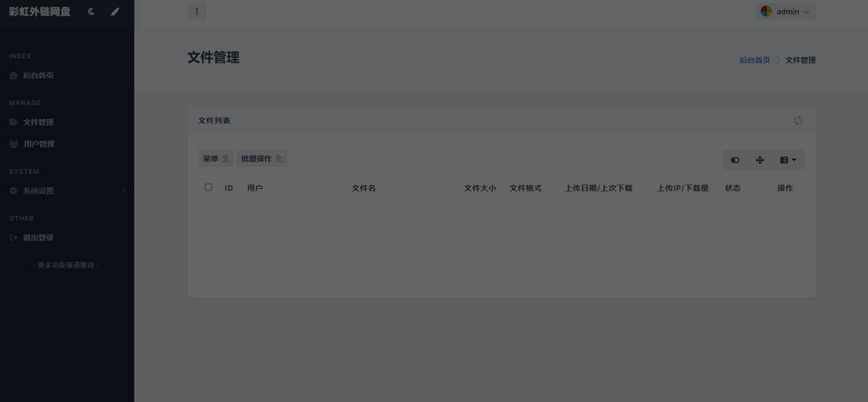Open the 批量操作 dropdown button
Screen dimensions: 868x402
261,159
